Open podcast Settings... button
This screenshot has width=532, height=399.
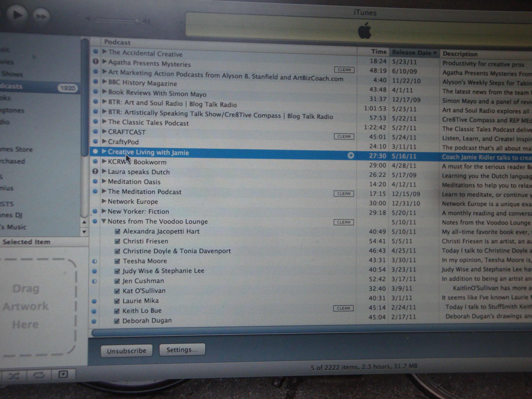coord(182,349)
